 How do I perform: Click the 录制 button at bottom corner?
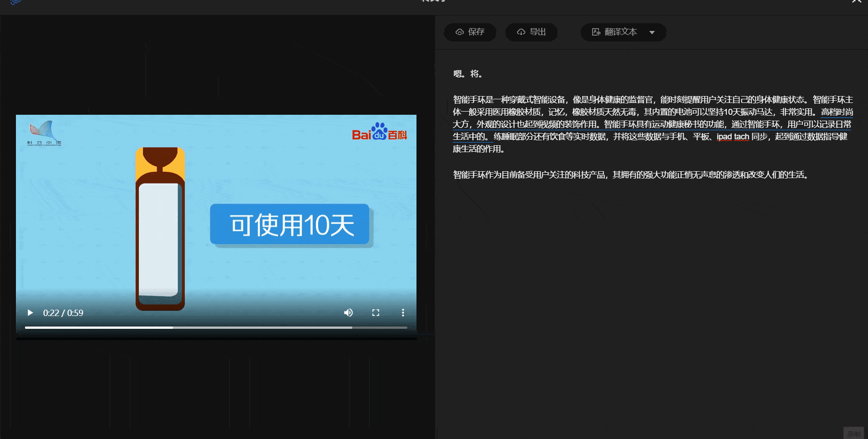853,433
